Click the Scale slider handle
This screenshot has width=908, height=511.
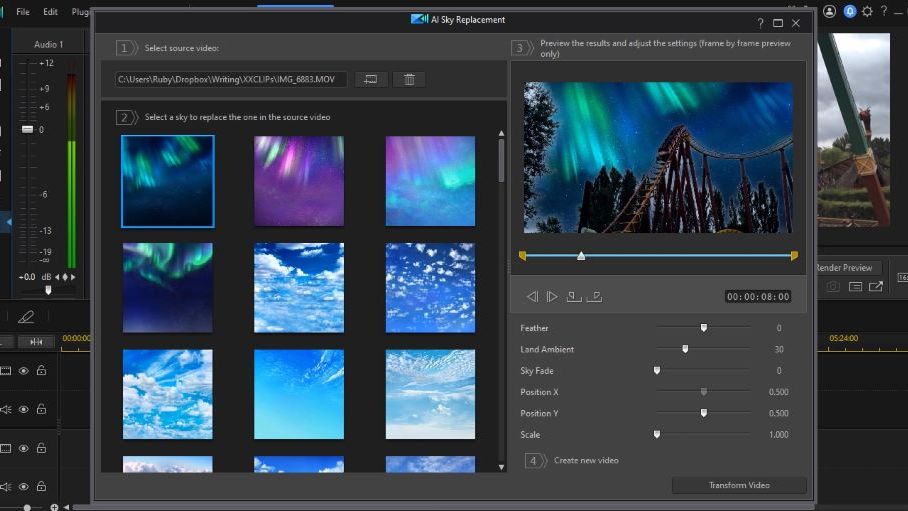click(x=657, y=435)
